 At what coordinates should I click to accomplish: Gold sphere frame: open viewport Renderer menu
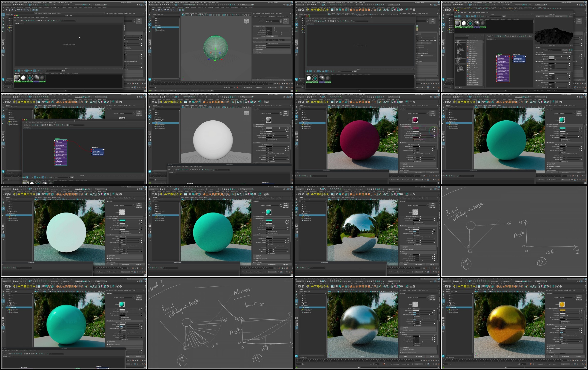click(494, 290)
